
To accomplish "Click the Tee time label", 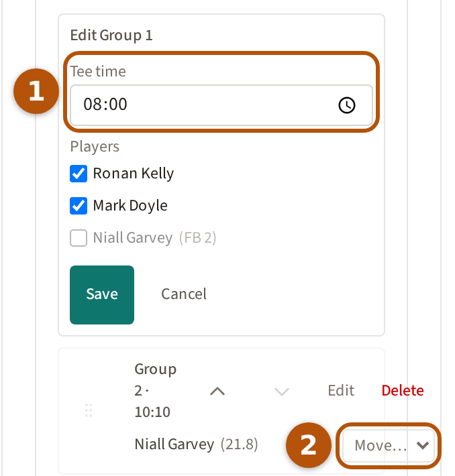I will coord(98,71).
